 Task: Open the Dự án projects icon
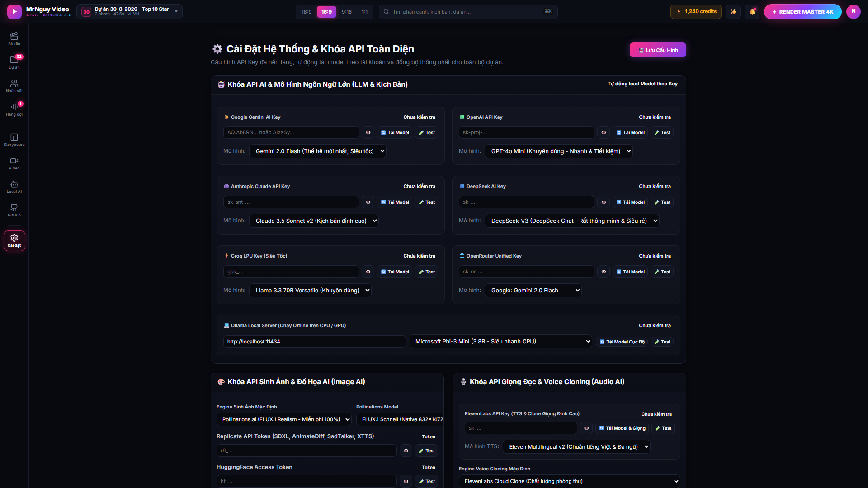(14, 62)
